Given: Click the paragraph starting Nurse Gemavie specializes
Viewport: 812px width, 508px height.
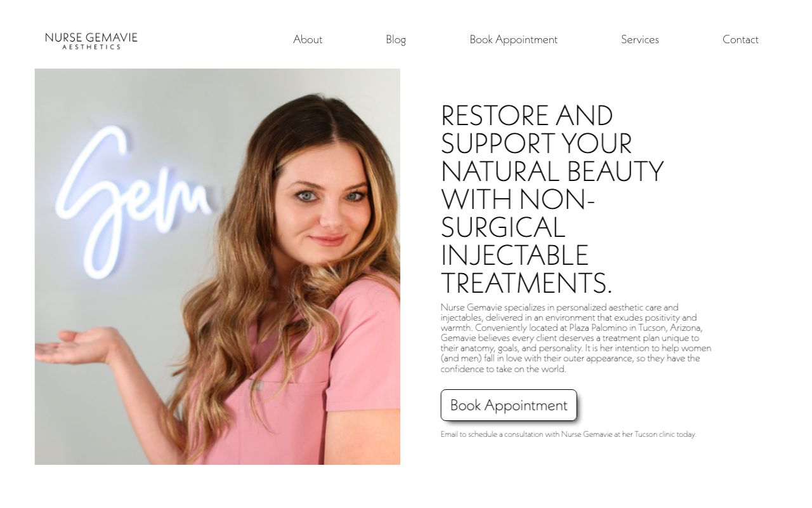Looking at the screenshot, I should 576,338.
